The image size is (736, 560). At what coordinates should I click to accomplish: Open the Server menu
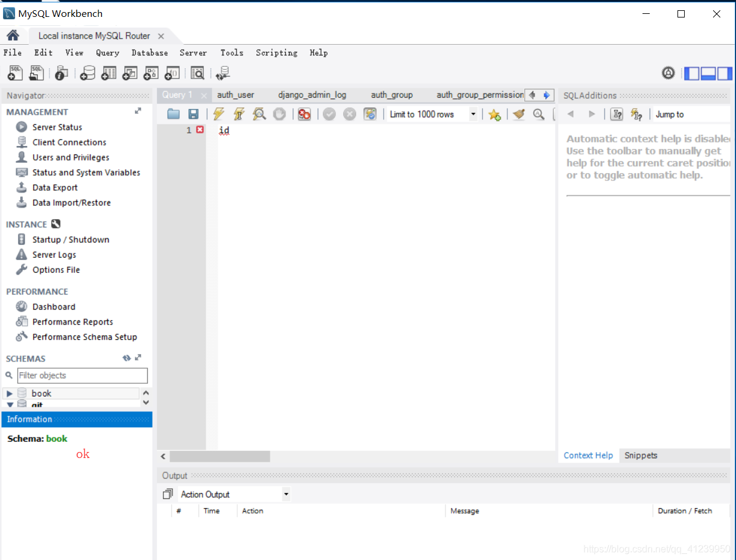coord(193,52)
